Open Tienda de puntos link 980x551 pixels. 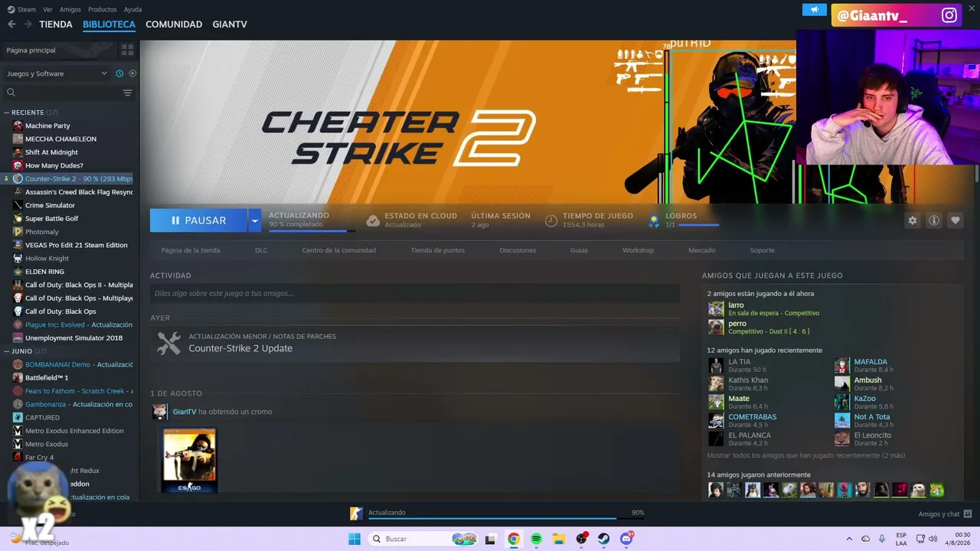(x=437, y=250)
